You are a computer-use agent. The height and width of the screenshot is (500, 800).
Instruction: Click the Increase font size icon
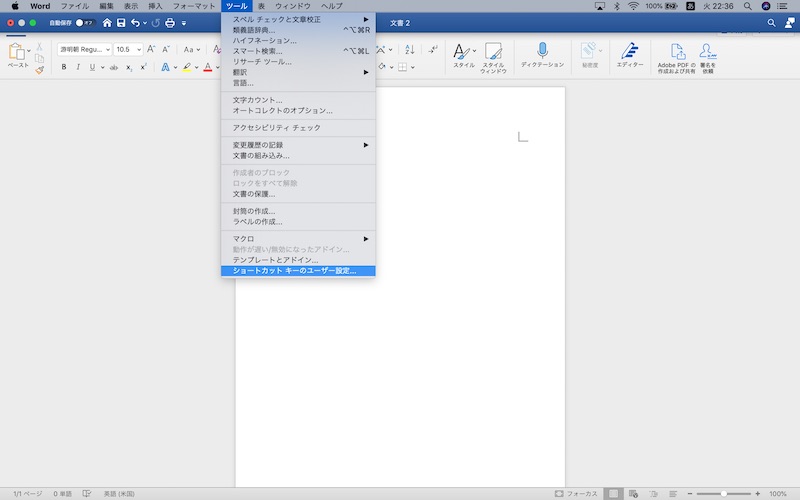tap(151, 49)
